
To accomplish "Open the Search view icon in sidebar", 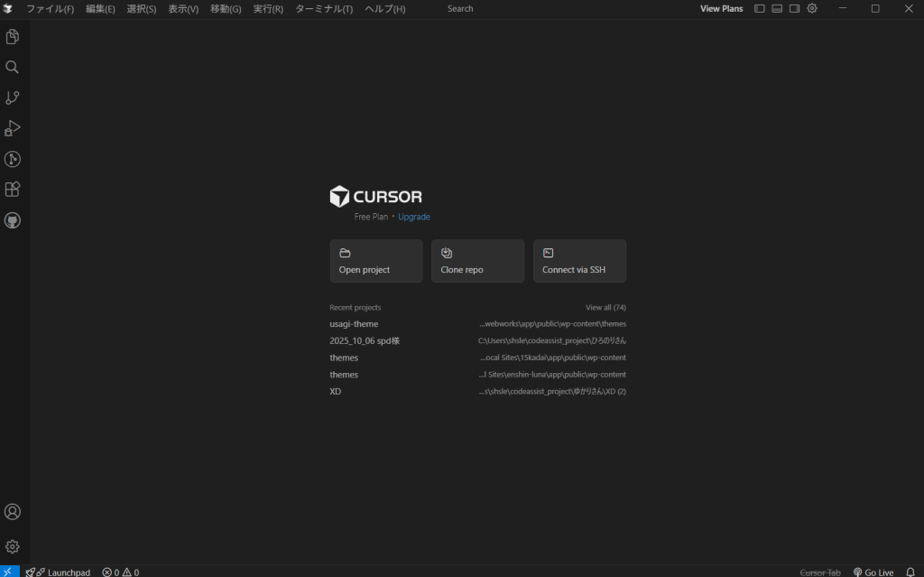I will [x=13, y=68].
